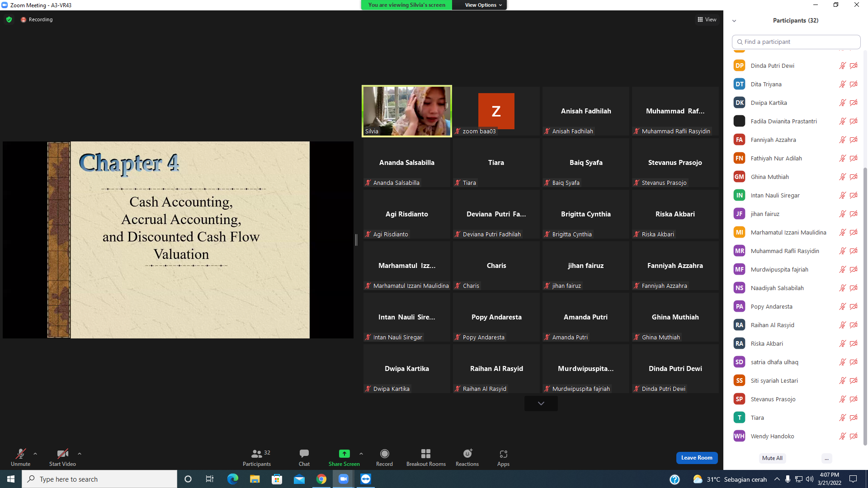Click the Windows taskbar search box
Viewport: 868px width, 488px height.
[x=99, y=479]
